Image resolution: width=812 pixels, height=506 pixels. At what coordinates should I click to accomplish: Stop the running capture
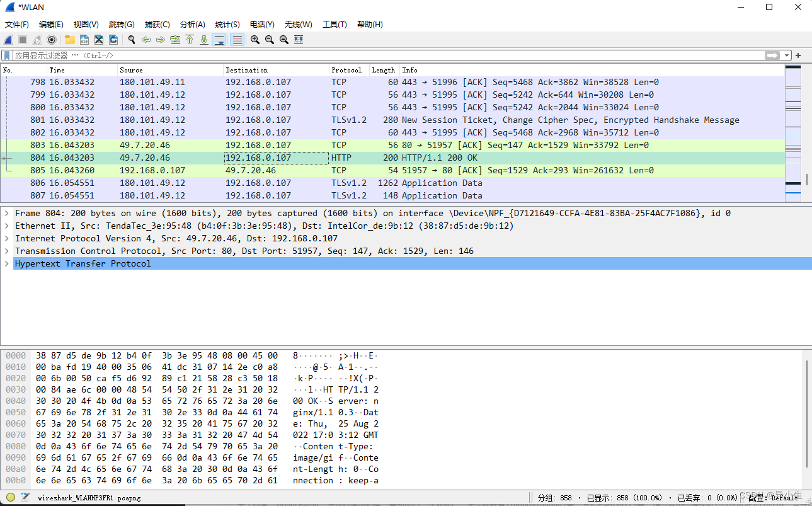pos(23,40)
